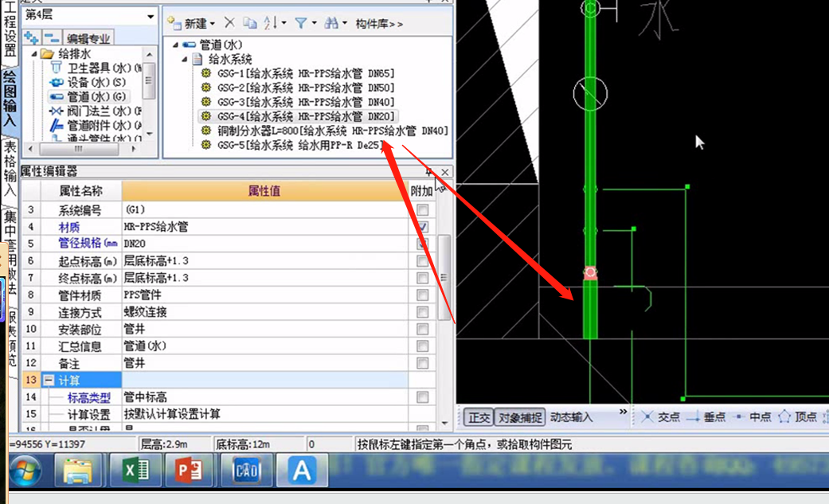Click the gear icon beside GSG-2
The width and height of the screenshot is (829, 504).
206,88
